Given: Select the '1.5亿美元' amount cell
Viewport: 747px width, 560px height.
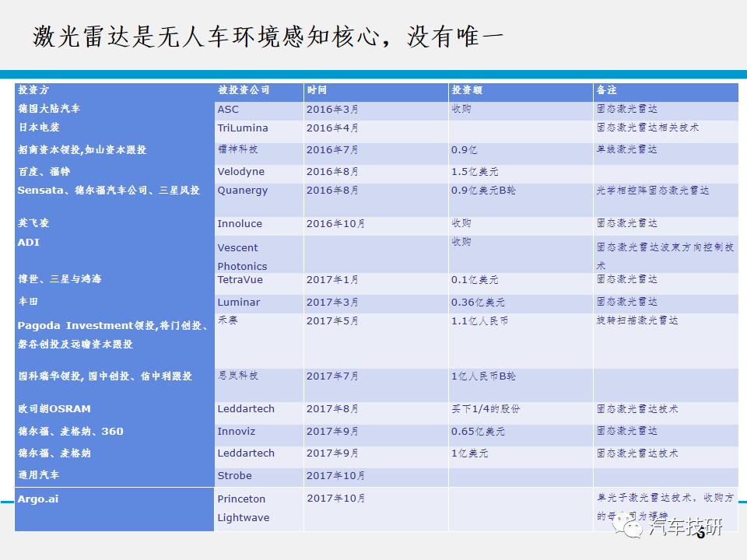Looking at the screenshot, I should 521,173.
